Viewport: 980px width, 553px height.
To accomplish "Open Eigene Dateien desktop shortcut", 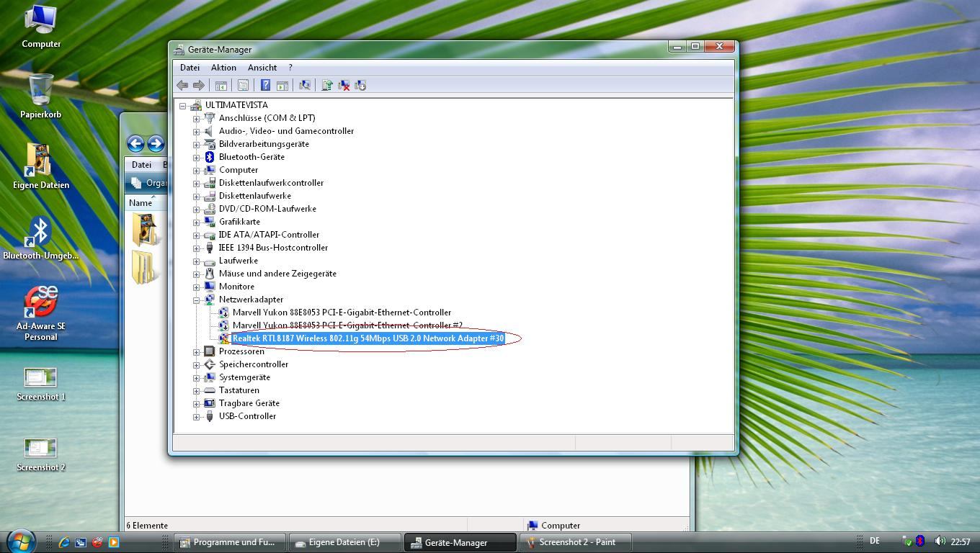I will coord(41,166).
